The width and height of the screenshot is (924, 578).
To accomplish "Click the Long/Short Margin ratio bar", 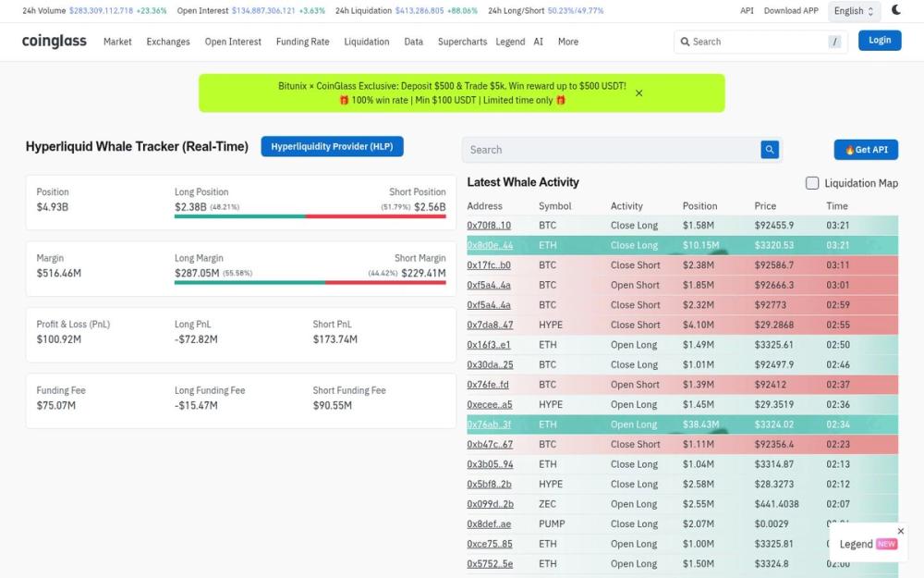I will (x=310, y=282).
